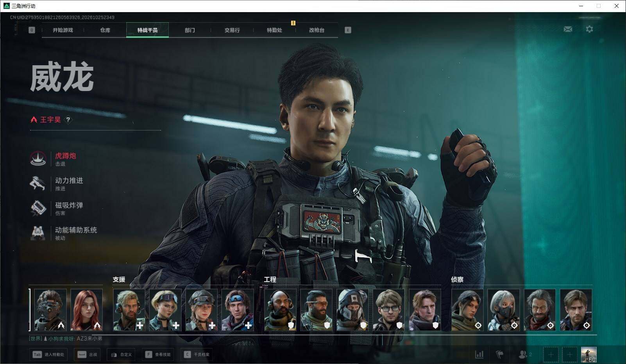Click the 自定义 button
Image resolution: width=626 pixels, height=364 pixels.
(121, 355)
